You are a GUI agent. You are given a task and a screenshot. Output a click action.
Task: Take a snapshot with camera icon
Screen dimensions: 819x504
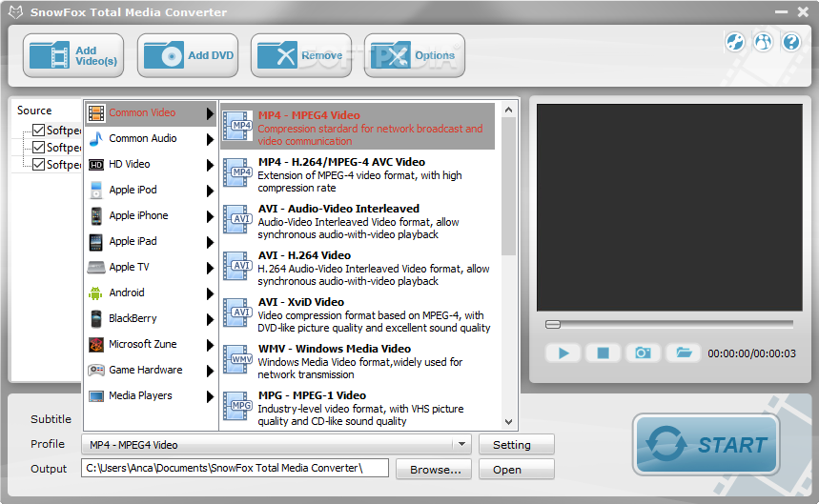[643, 353]
